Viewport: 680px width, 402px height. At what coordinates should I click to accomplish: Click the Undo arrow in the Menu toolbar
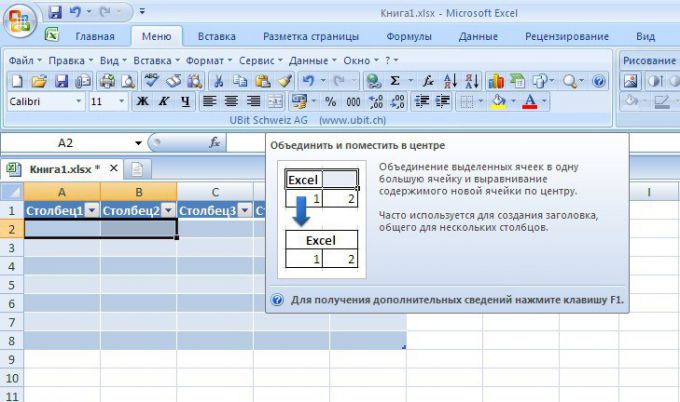(308, 81)
